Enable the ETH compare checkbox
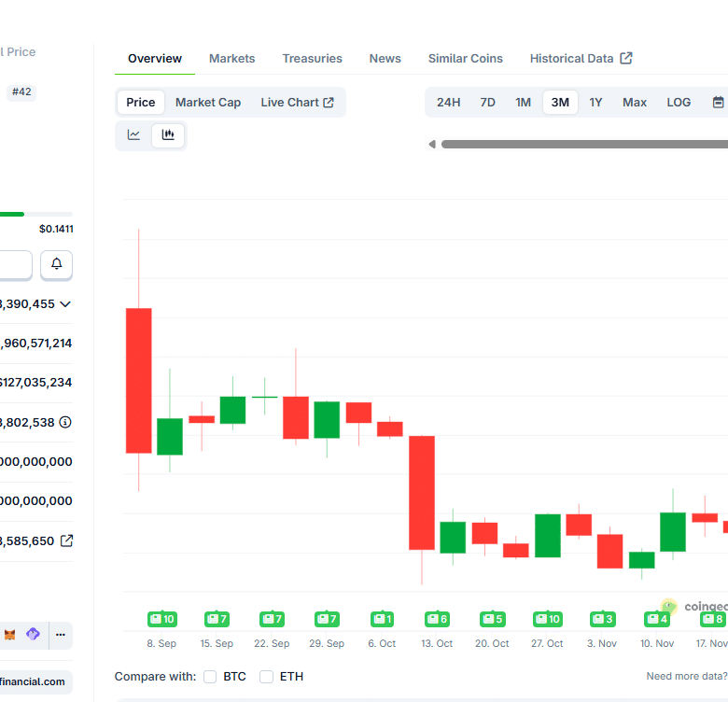 [266, 677]
